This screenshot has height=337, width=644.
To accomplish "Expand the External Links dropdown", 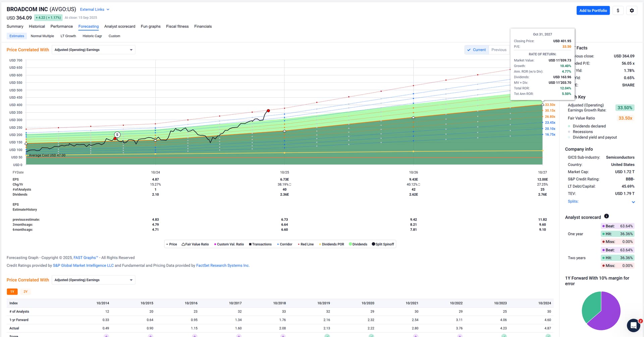I will click(95, 9).
